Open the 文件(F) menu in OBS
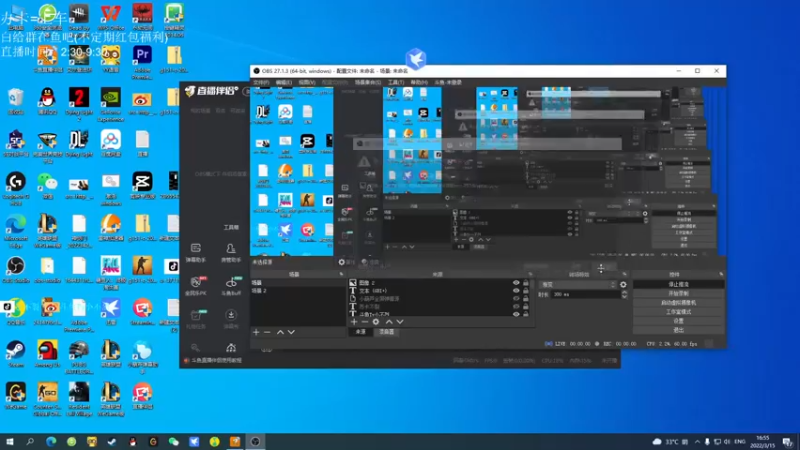 [261, 82]
